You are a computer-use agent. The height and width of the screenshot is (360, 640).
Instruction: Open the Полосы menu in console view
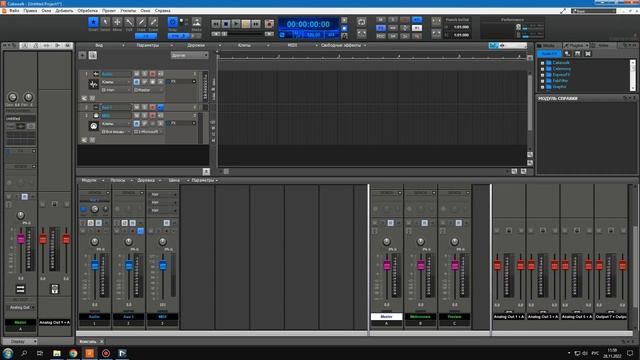click(118, 180)
